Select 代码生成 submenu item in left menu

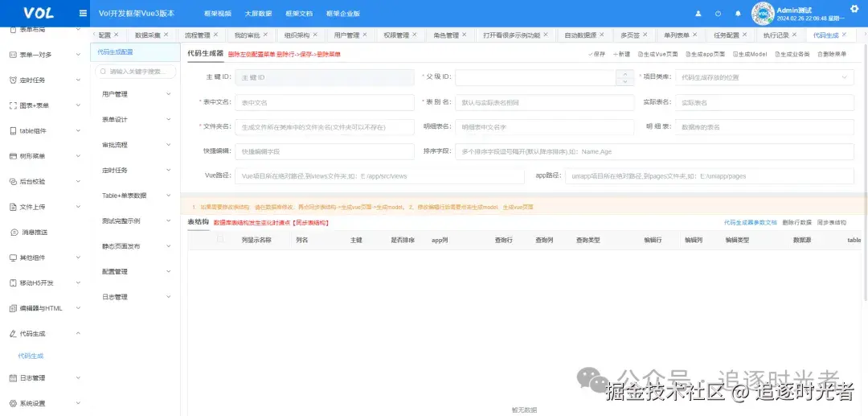point(31,356)
